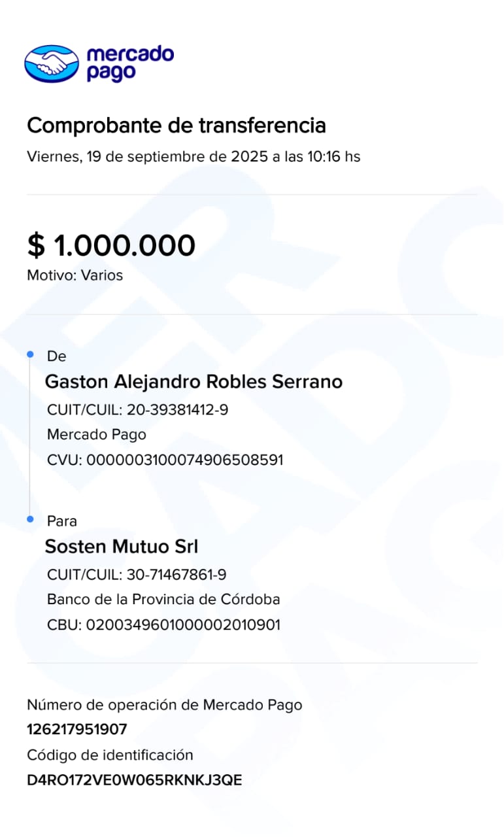Screen dimensions: 504x837
Task: Click sender name Gaston Alejandro Robles Serrano
Action: click(x=193, y=382)
